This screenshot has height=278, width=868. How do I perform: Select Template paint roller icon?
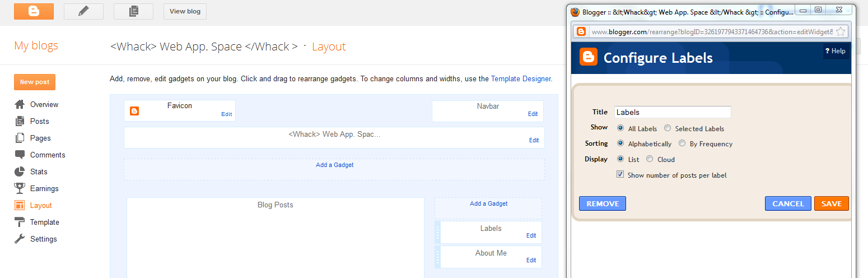pos(20,222)
